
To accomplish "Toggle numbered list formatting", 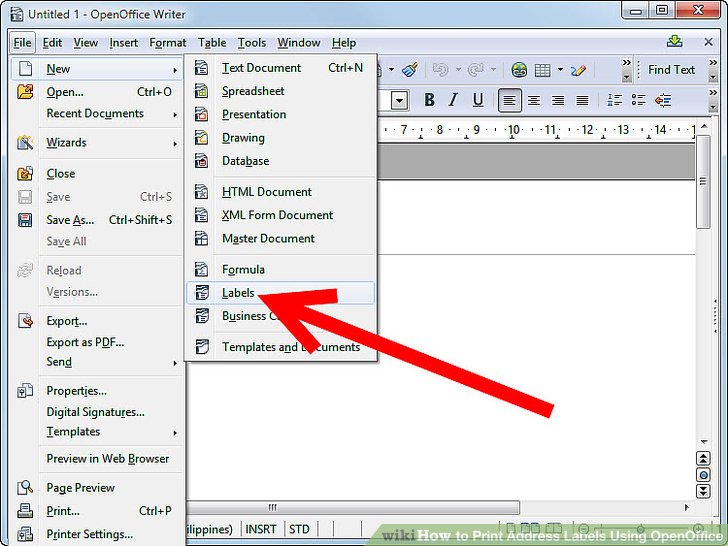I will tap(615, 100).
